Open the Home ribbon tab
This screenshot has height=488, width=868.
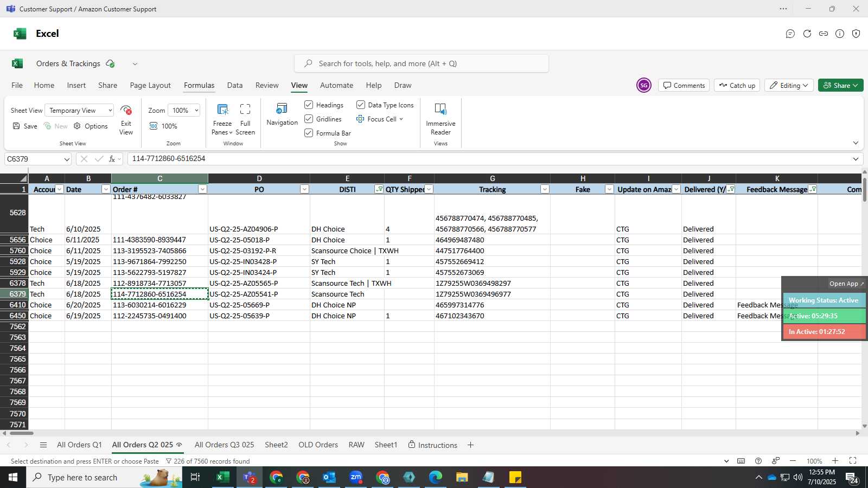tap(44, 85)
